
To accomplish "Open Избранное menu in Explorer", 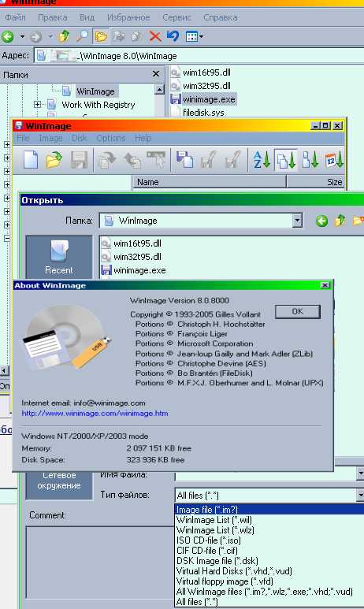I will 128,17.
